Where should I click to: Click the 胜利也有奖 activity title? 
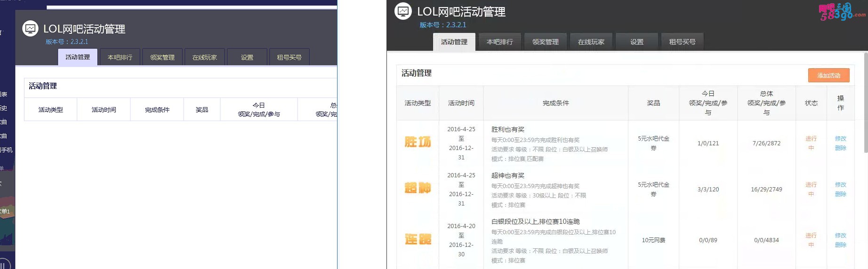508,129
